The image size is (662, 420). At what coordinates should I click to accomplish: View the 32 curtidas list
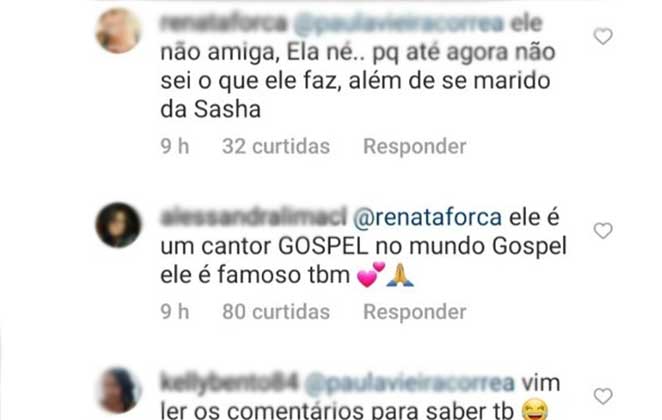pos(276,146)
